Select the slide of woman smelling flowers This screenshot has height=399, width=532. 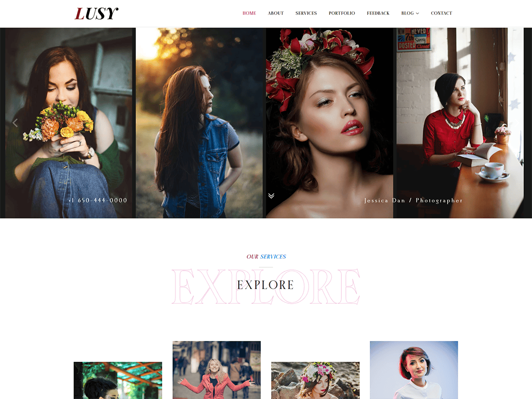[x=69, y=123]
